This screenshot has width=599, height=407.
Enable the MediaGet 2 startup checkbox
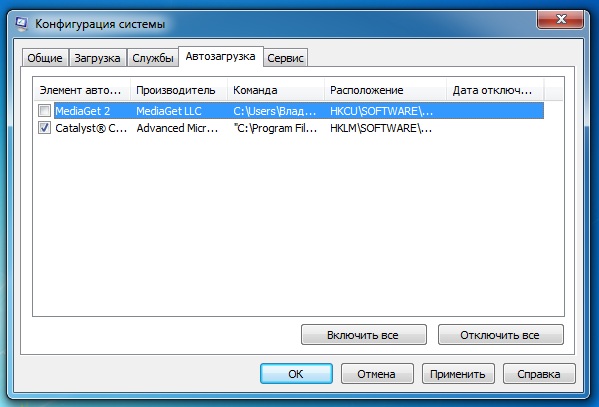click(x=44, y=111)
